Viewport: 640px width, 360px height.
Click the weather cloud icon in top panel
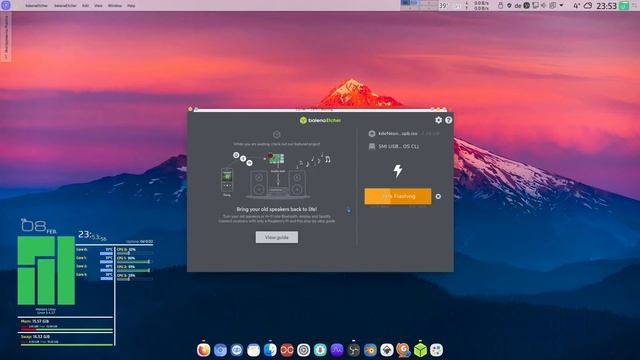click(588, 6)
